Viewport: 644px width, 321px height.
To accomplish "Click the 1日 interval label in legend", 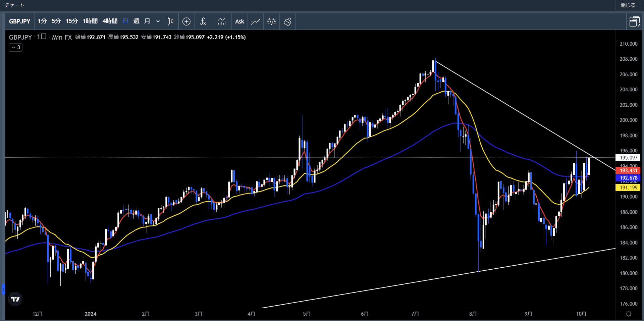I will [42, 37].
